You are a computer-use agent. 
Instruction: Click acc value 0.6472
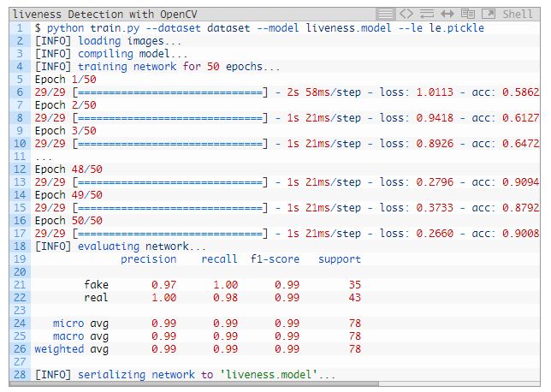click(520, 144)
